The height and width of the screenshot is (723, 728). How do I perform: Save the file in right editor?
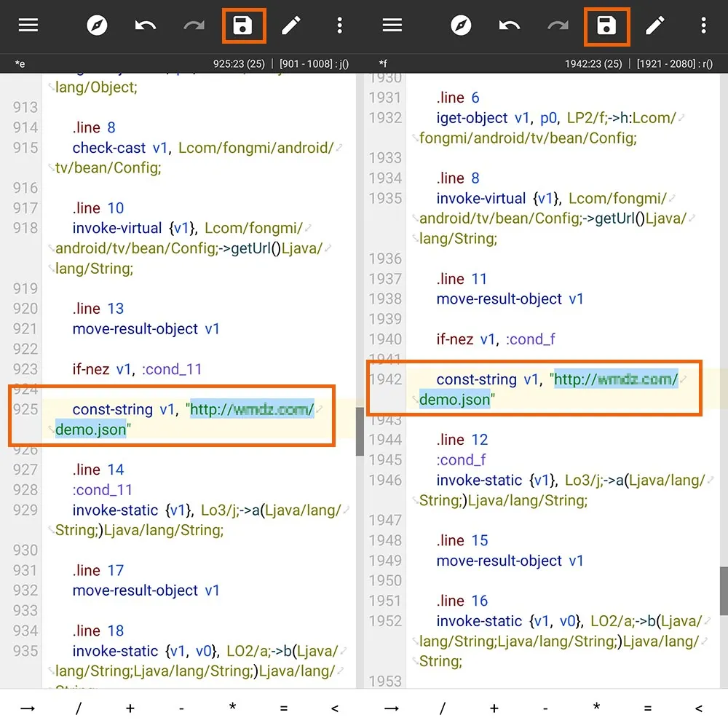click(606, 26)
